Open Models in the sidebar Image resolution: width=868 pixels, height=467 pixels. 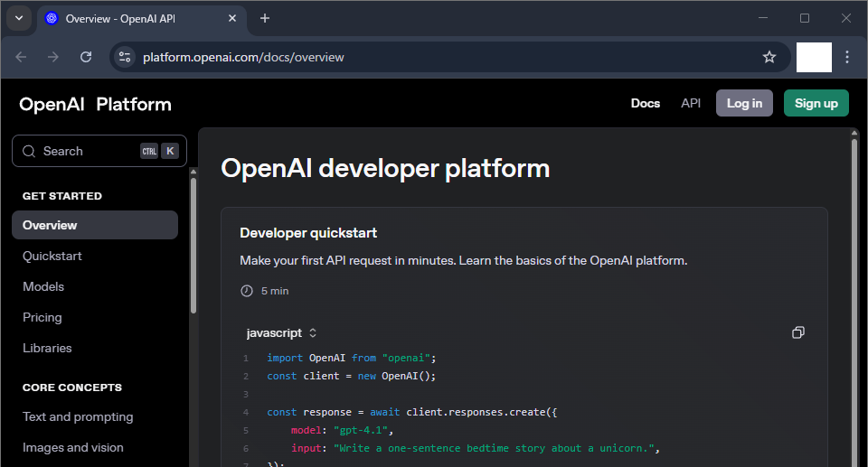coord(43,286)
